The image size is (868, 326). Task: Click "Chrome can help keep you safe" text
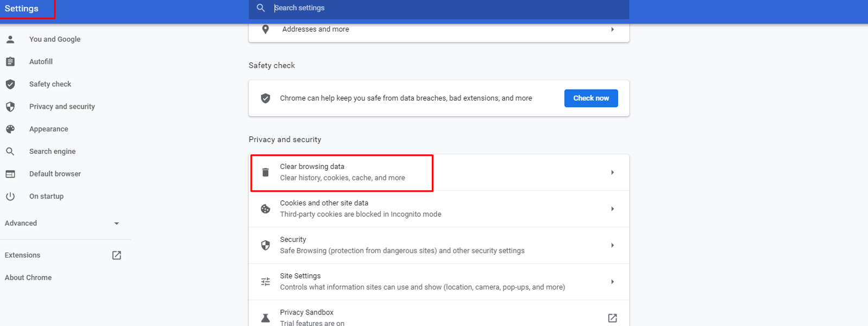click(406, 98)
